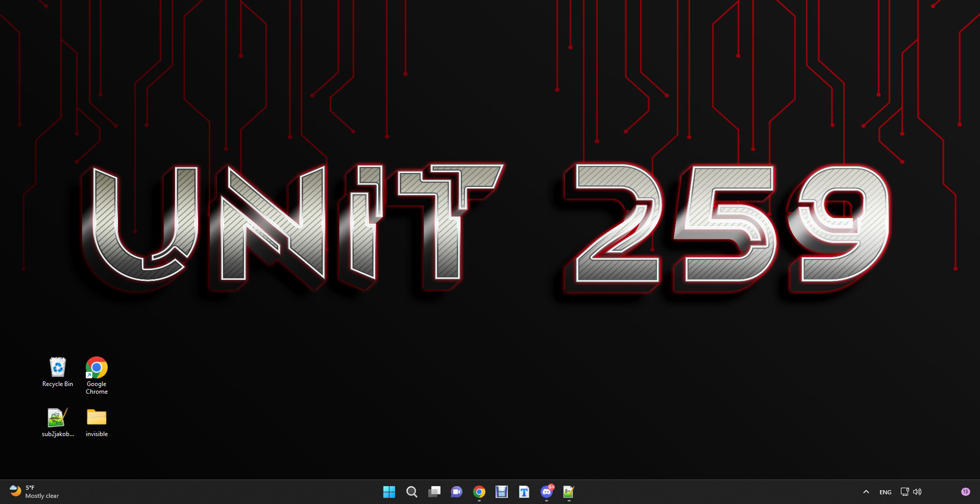Expand the hidden system tray icons
Screen dimensions: 980x504
[866, 492]
